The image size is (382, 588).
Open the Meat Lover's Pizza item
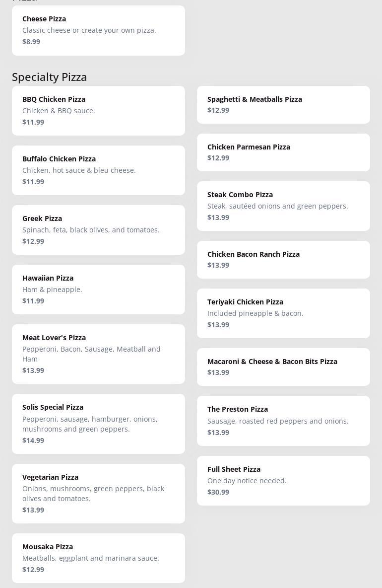pos(99,354)
